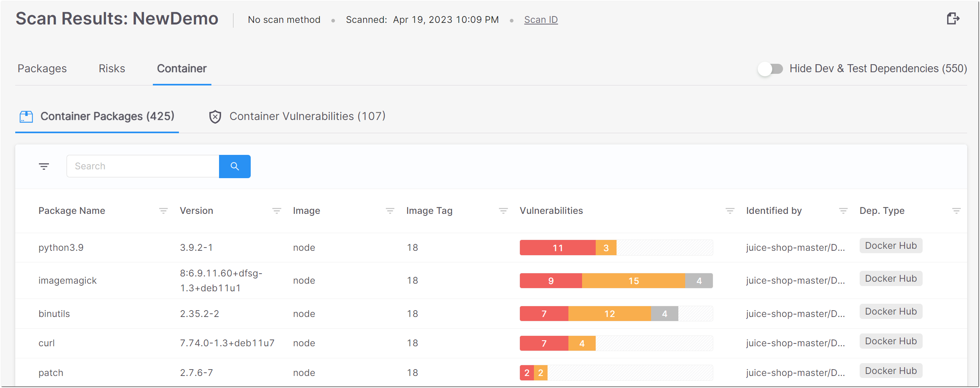The height and width of the screenshot is (388, 980).
Task: Filter the Dep. Type column
Action: click(x=956, y=211)
